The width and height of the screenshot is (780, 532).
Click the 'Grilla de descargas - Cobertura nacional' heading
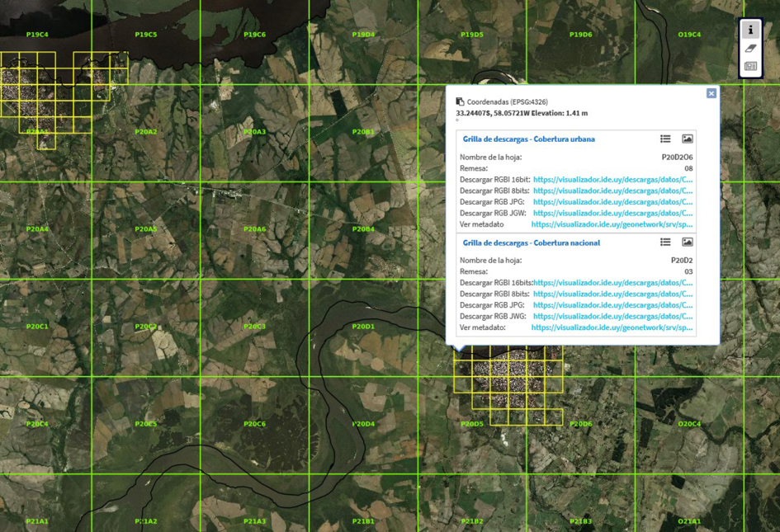point(531,242)
